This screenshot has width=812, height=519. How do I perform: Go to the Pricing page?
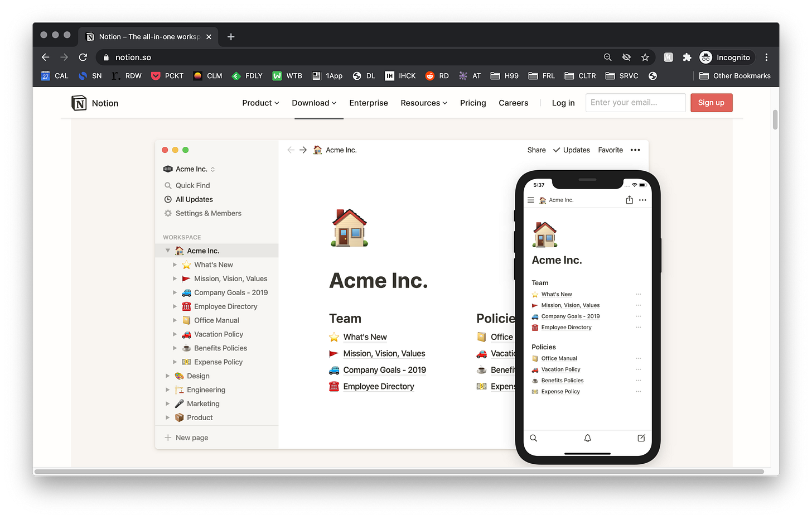click(x=473, y=103)
